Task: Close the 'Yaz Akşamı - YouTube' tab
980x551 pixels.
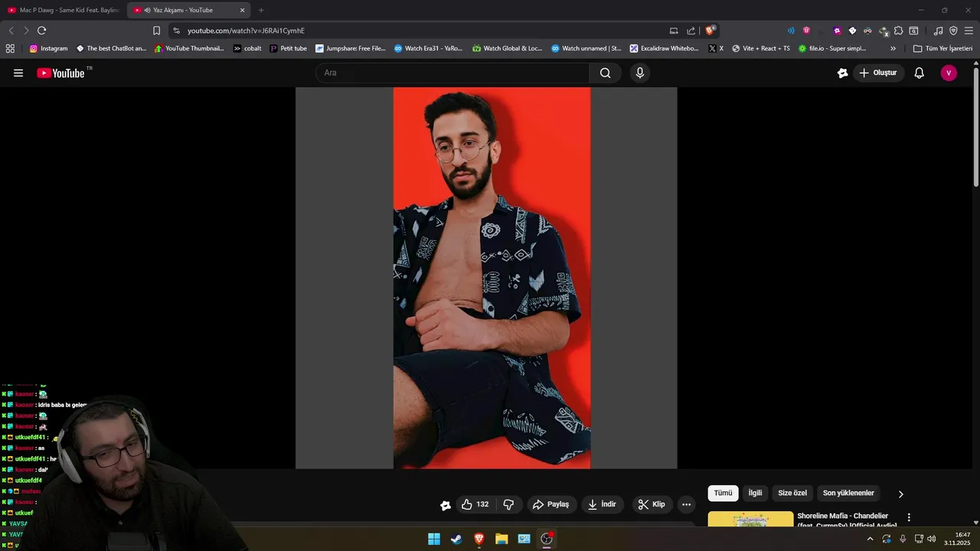Action: coord(243,10)
